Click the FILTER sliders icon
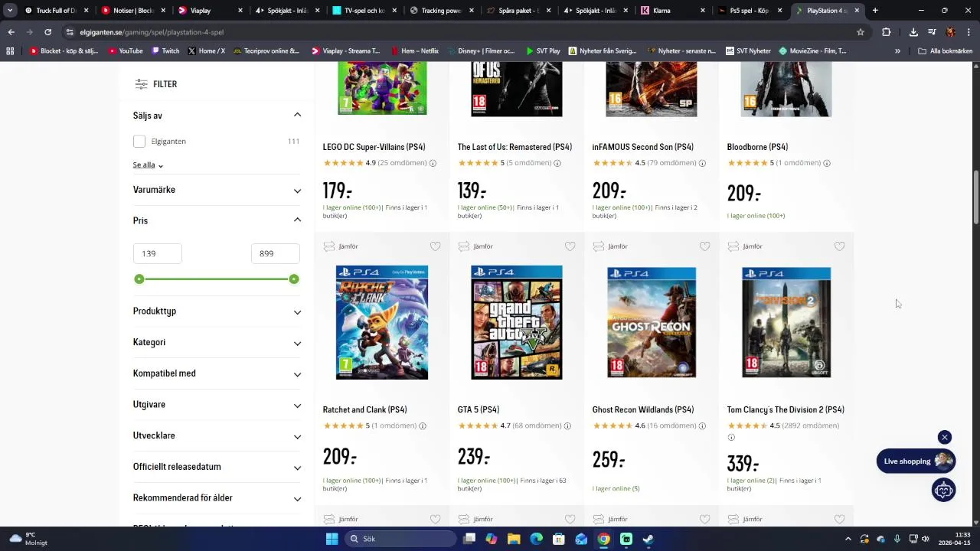This screenshot has width=980, height=551. tap(141, 84)
